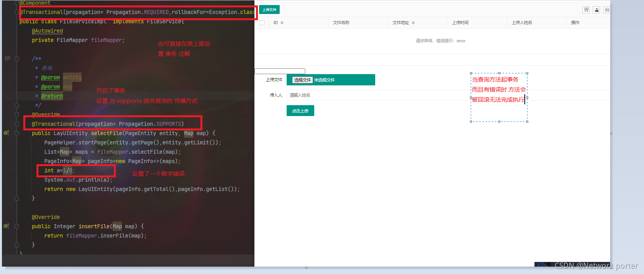644x274 pixels.
Task: Collapse the selectFile method fold marker
Action: point(17,133)
